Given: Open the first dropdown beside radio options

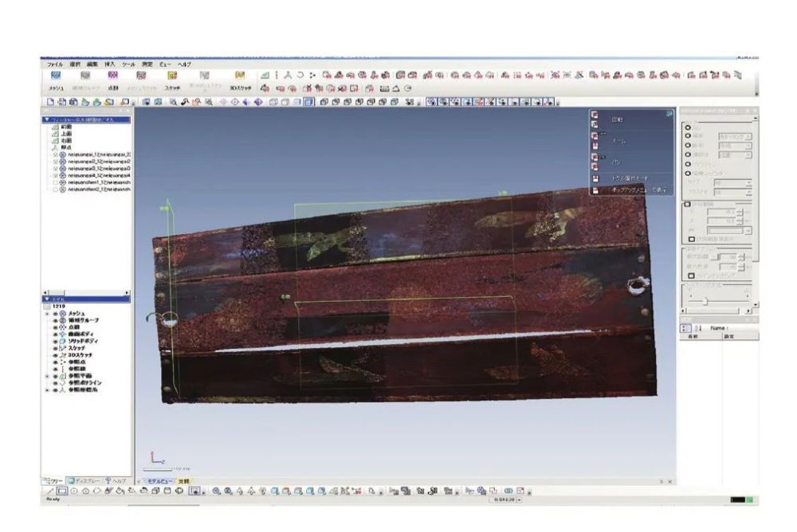Looking at the screenshot, I should click(x=735, y=137).
